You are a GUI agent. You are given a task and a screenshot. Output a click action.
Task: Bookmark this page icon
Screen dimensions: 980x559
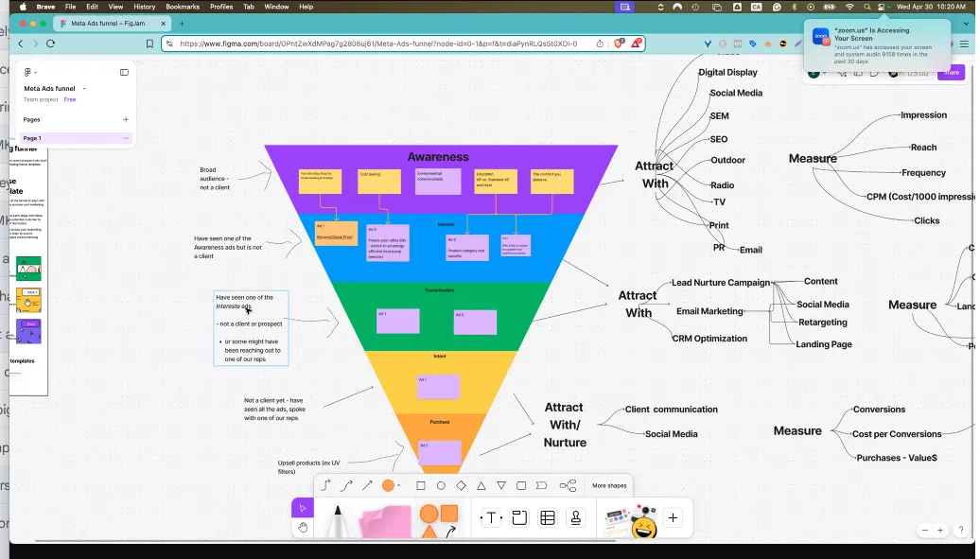click(150, 44)
